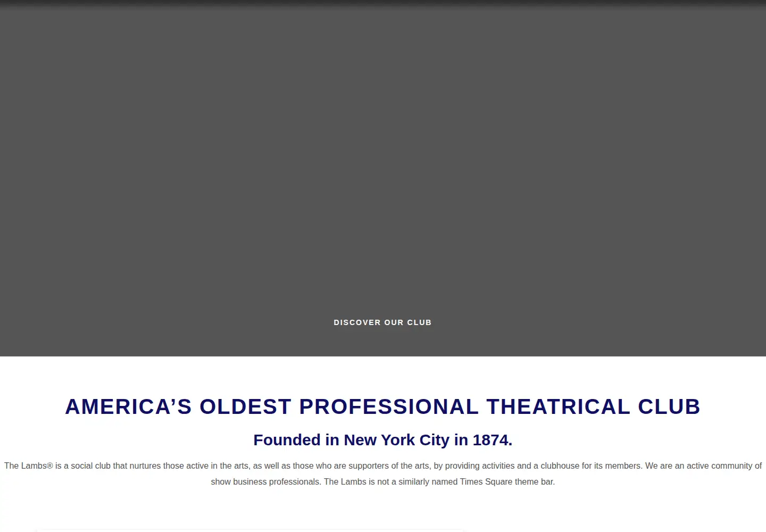This screenshot has height=532, width=766.
Task: Click the paragraph beginning "The Lambs® is a social club"
Action: (382, 473)
